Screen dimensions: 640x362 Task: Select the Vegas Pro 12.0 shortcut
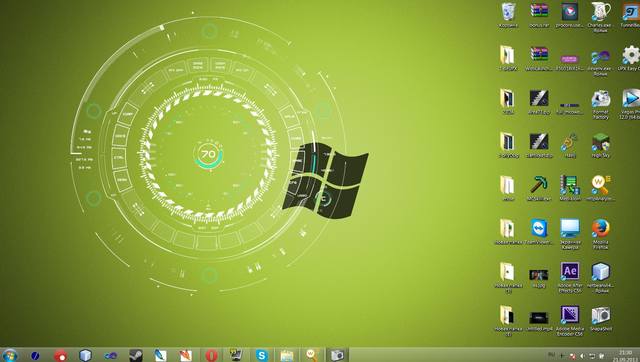click(630, 104)
